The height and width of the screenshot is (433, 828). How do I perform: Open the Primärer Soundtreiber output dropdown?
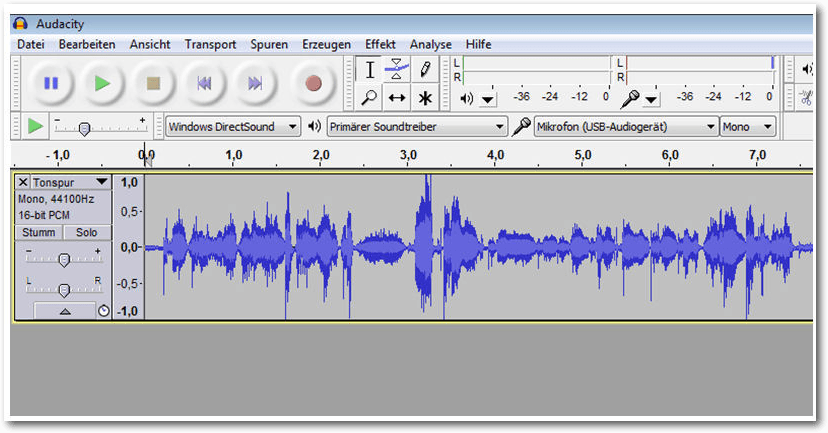click(x=417, y=127)
